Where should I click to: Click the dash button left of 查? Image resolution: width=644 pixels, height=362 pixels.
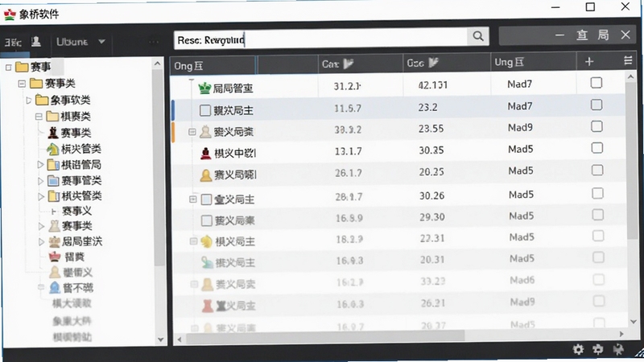(559, 35)
